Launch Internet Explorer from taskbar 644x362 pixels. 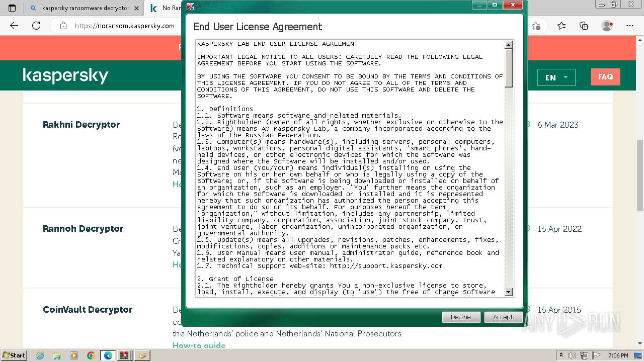40,355
